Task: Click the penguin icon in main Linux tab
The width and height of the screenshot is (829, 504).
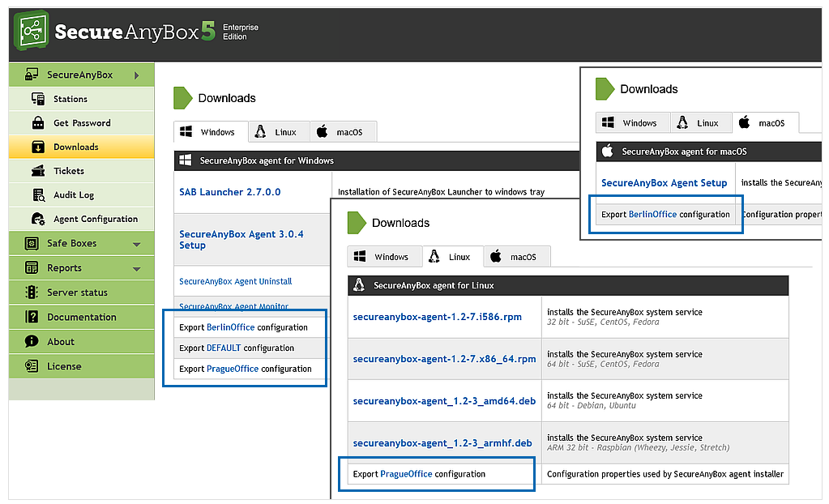Action: [x=260, y=131]
